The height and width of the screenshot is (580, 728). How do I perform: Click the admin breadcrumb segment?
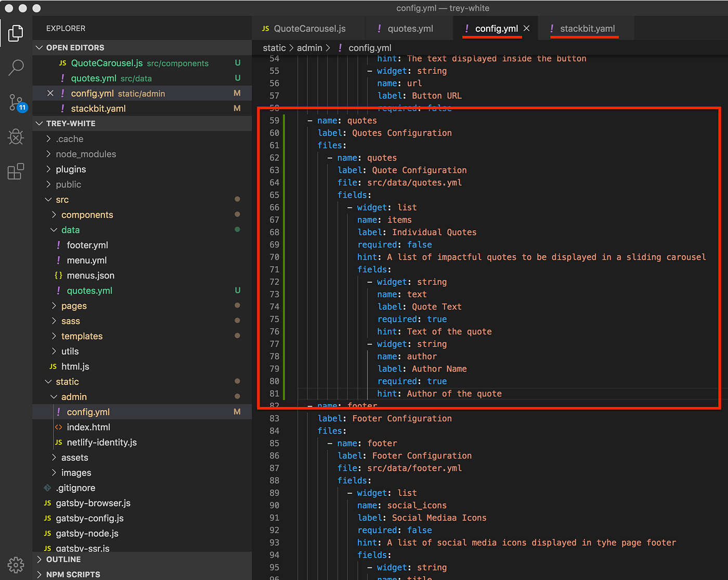point(309,48)
